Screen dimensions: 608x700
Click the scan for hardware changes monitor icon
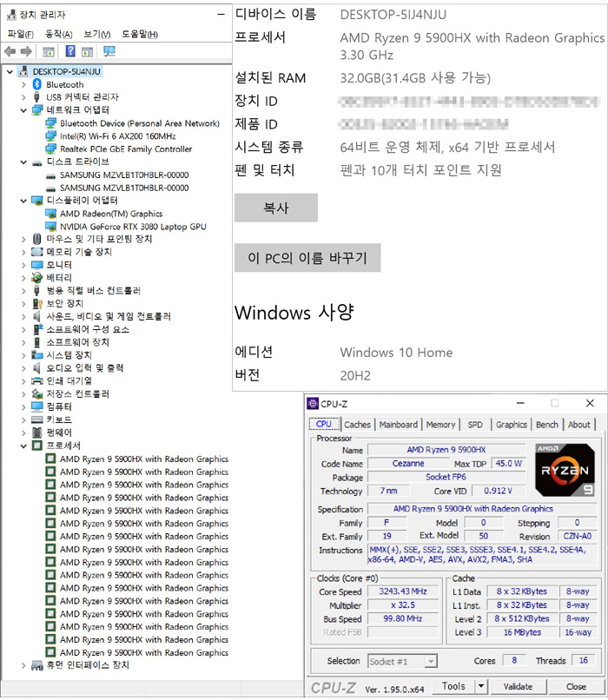109,52
